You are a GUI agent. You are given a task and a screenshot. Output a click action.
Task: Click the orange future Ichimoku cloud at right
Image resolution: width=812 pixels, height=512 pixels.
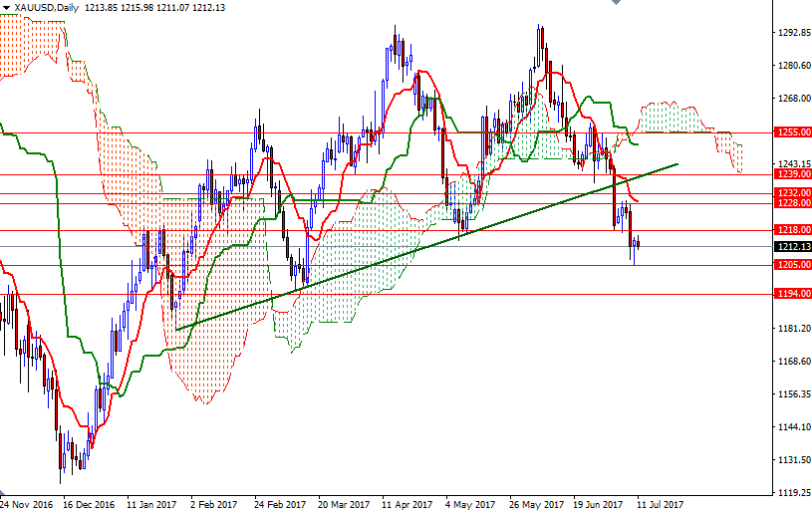731,151
